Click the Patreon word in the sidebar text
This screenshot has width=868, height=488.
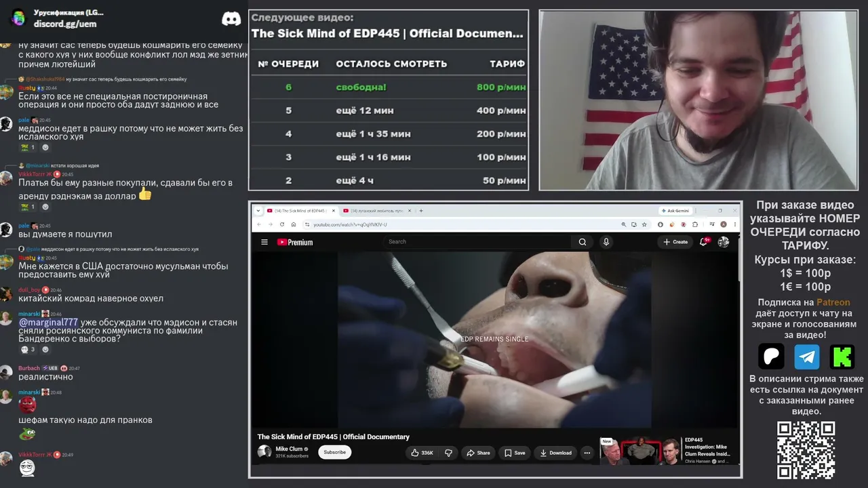(x=833, y=302)
